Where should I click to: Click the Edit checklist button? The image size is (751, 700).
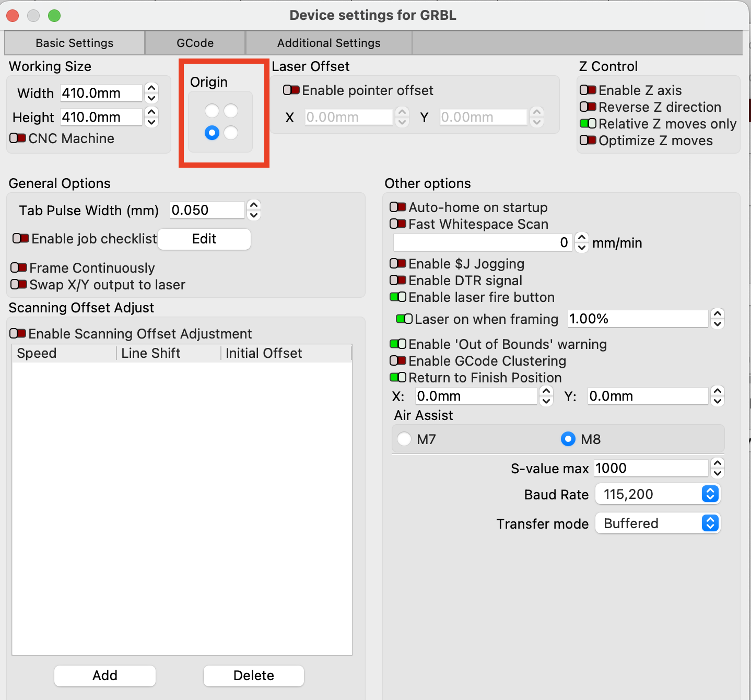[x=204, y=239]
